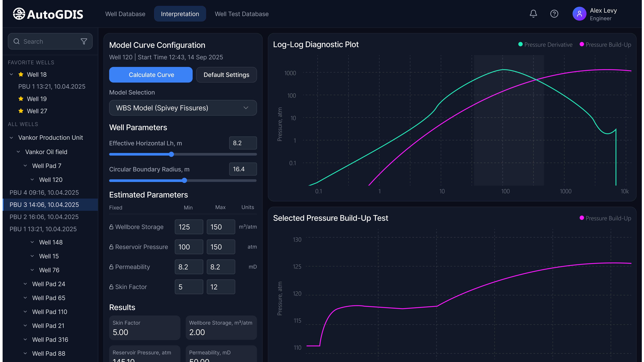The height and width of the screenshot is (362, 644).
Task: Toggle the Skin Factor fixed lock
Action: pos(111,287)
